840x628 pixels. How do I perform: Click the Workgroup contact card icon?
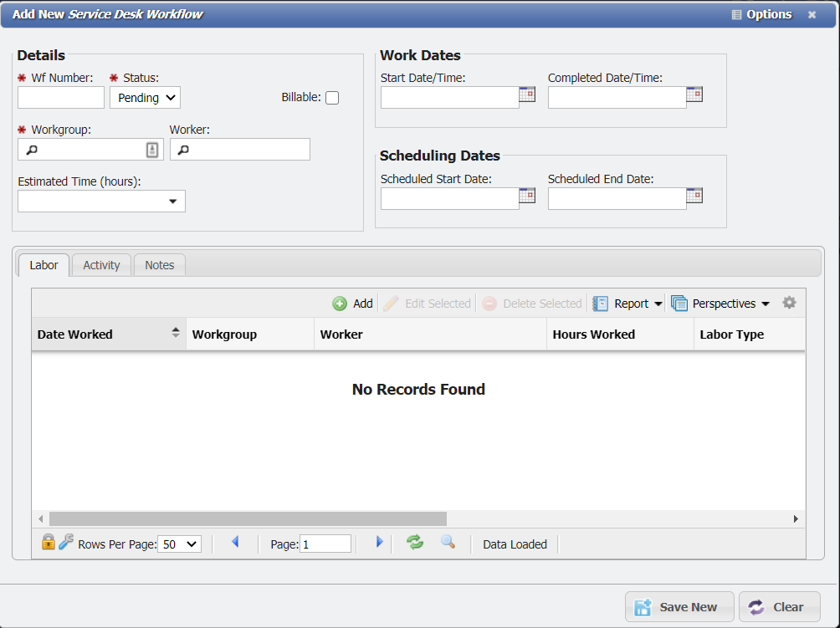pos(152,150)
